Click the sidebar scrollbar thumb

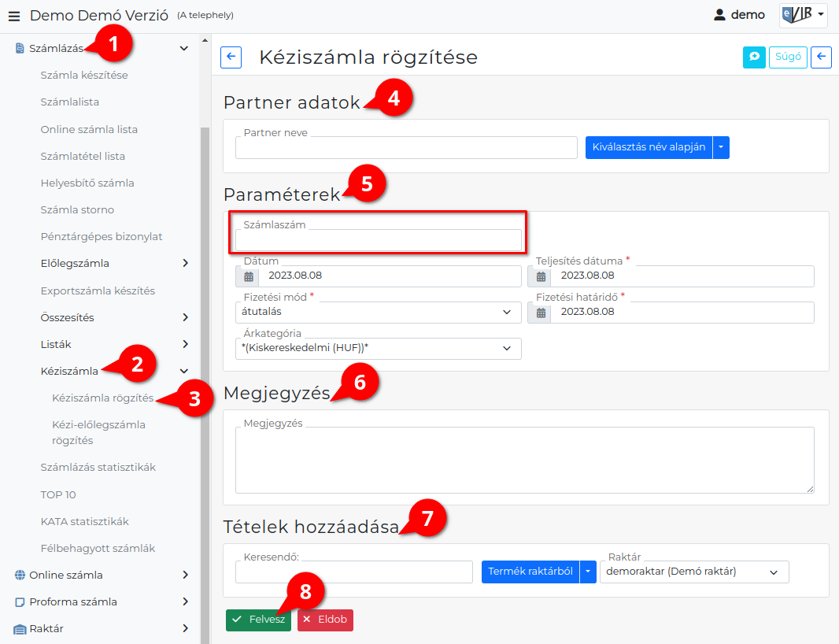[x=205, y=386]
